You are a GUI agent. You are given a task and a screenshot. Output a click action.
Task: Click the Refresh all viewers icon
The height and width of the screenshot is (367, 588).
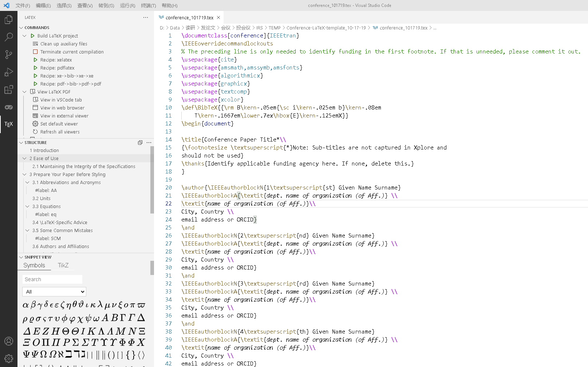[35, 132]
